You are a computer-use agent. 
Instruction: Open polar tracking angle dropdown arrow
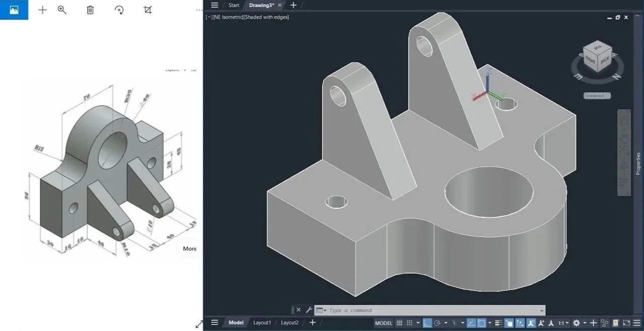point(446,323)
